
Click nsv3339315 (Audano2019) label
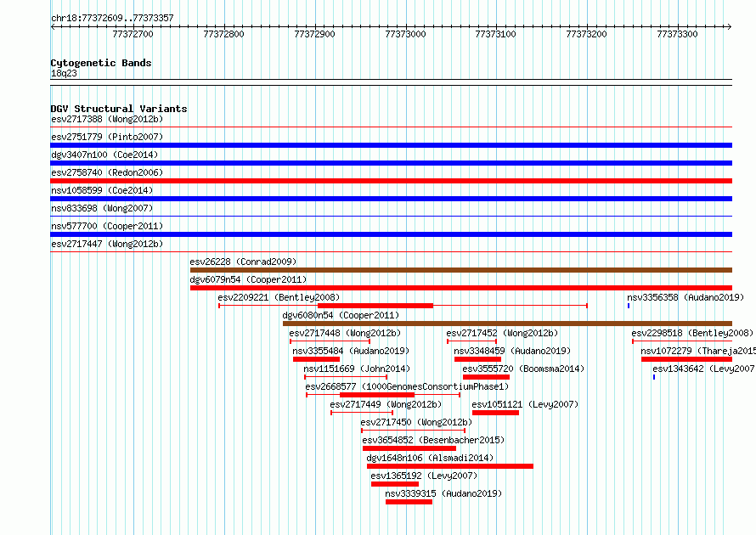[443, 493]
